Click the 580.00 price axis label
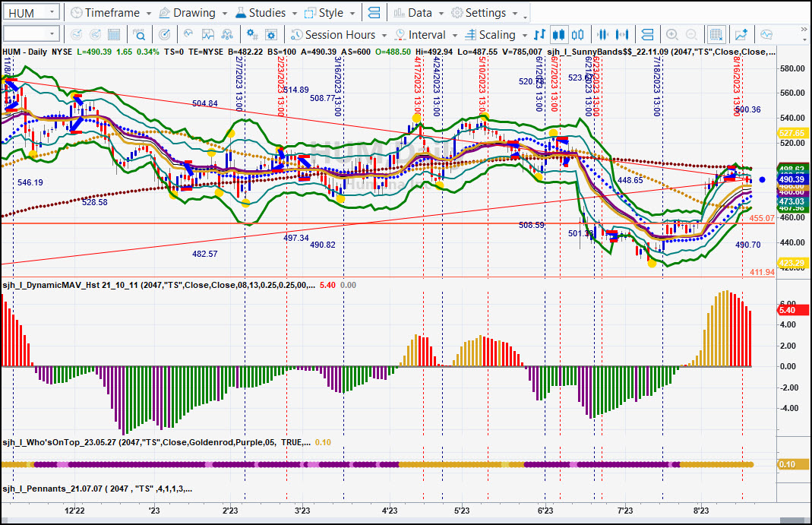Viewport: 812px width, 525px height. (792, 68)
